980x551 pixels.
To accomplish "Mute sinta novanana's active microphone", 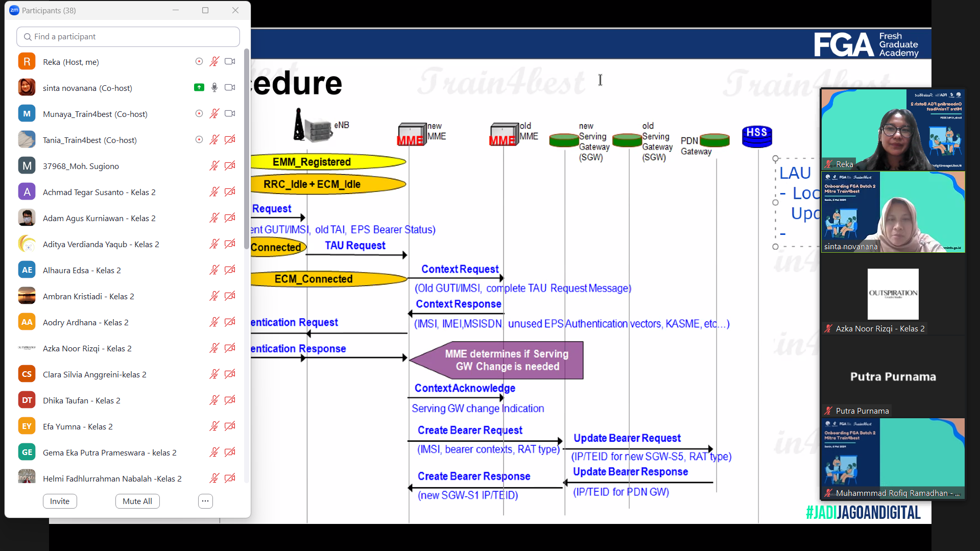I will [214, 88].
